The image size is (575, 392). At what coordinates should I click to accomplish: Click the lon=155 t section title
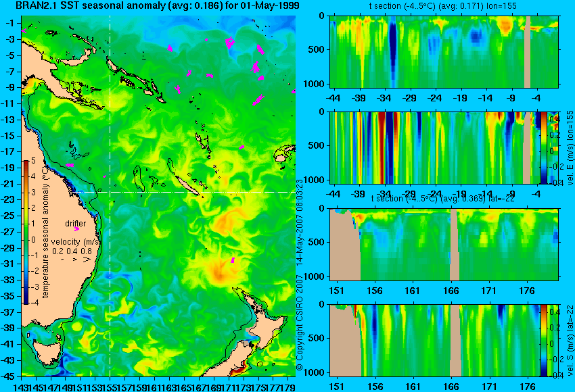coord(443,6)
